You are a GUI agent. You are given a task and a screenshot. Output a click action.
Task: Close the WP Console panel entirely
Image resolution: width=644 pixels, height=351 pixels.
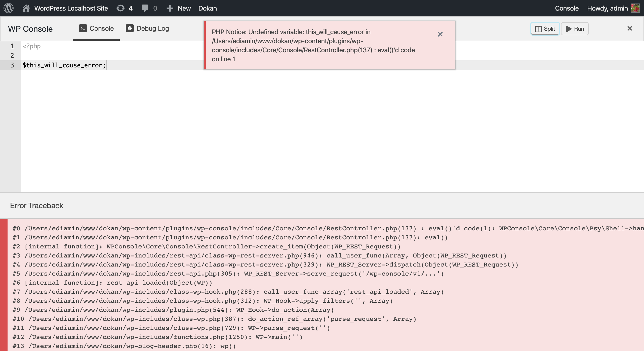click(630, 28)
